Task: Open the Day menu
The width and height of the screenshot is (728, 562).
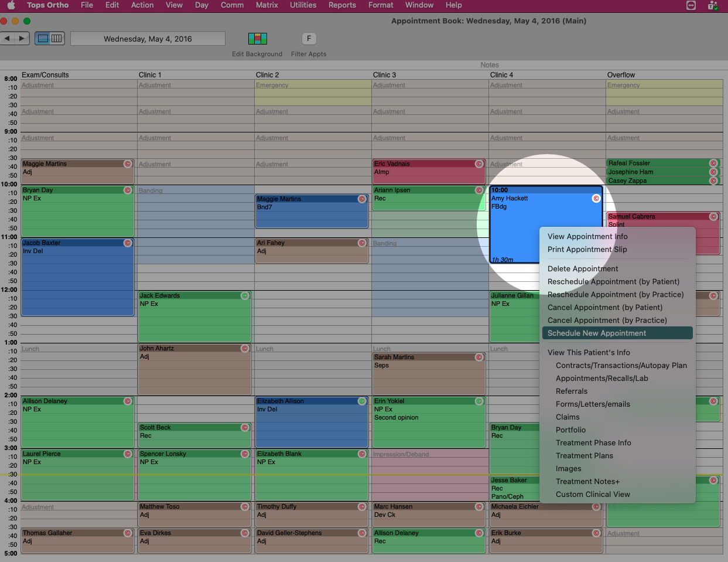Action: click(201, 5)
